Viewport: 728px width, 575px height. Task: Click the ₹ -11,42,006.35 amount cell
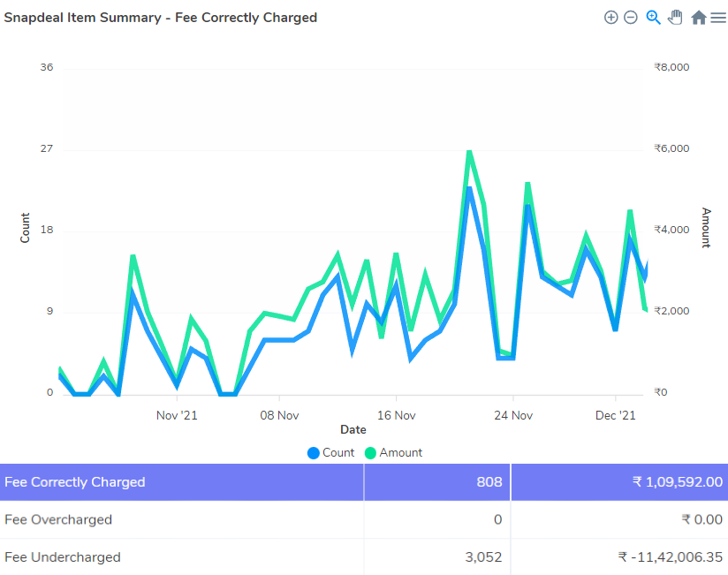[671, 557]
